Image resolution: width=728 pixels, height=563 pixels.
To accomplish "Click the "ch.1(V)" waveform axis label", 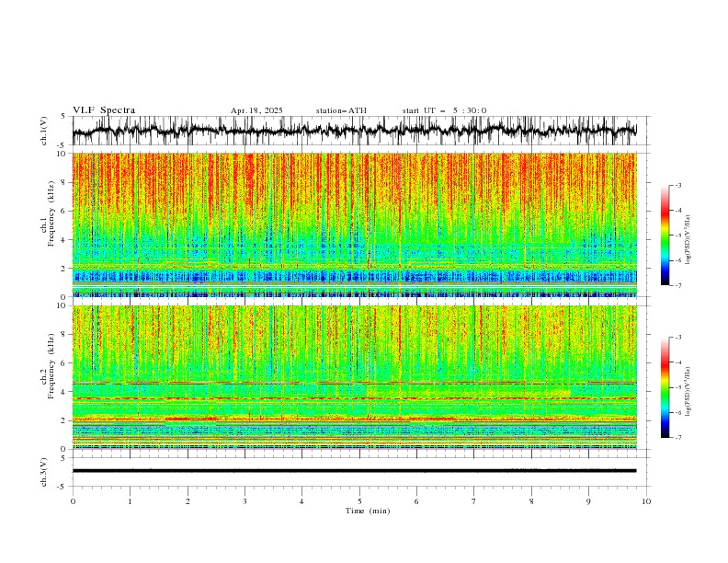I will tap(44, 131).
